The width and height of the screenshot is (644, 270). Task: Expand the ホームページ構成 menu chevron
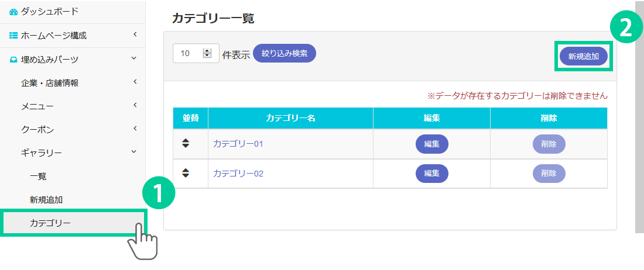135,35
